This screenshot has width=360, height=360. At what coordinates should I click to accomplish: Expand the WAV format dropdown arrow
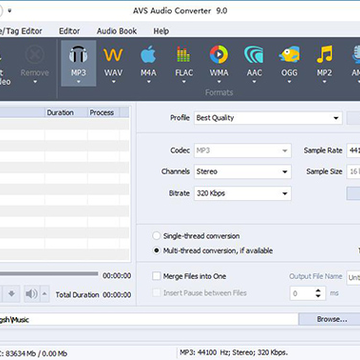(x=113, y=81)
